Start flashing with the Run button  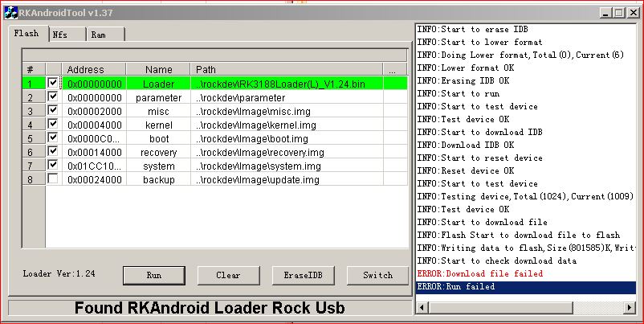point(154,275)
